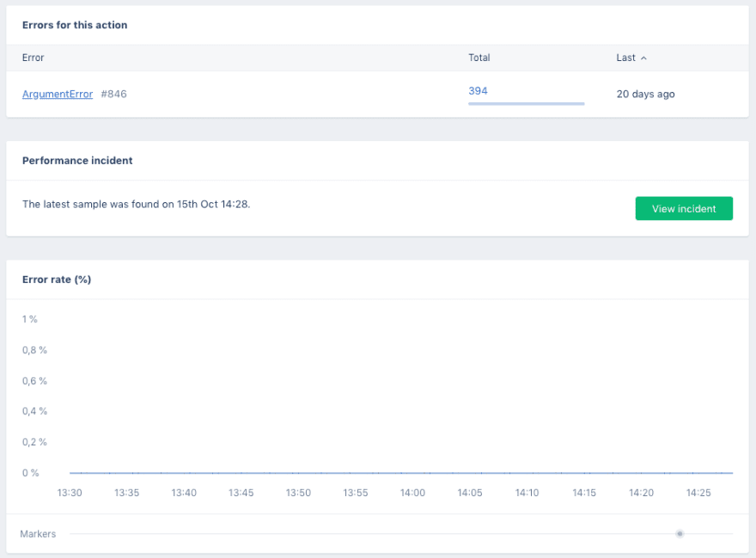Click the 1 % y-axis label
Viewport: 756px width, 558px height.
pos(29,319)
